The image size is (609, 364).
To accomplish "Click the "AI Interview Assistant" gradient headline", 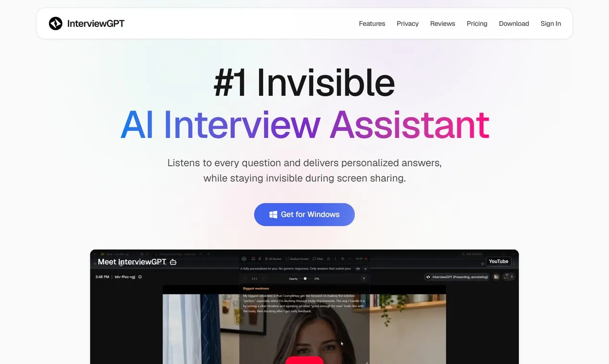I will click(304, 125).
